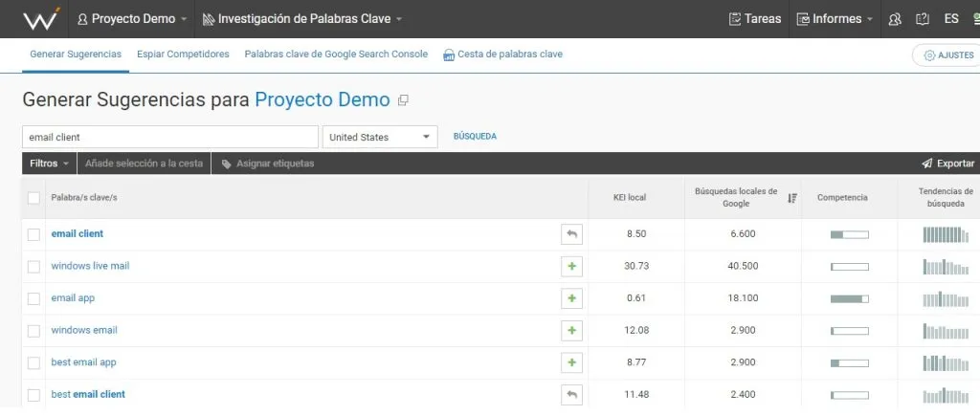Click competition bar for 'email app' row
Screen dimensions: 980x416
pos(849,298)
